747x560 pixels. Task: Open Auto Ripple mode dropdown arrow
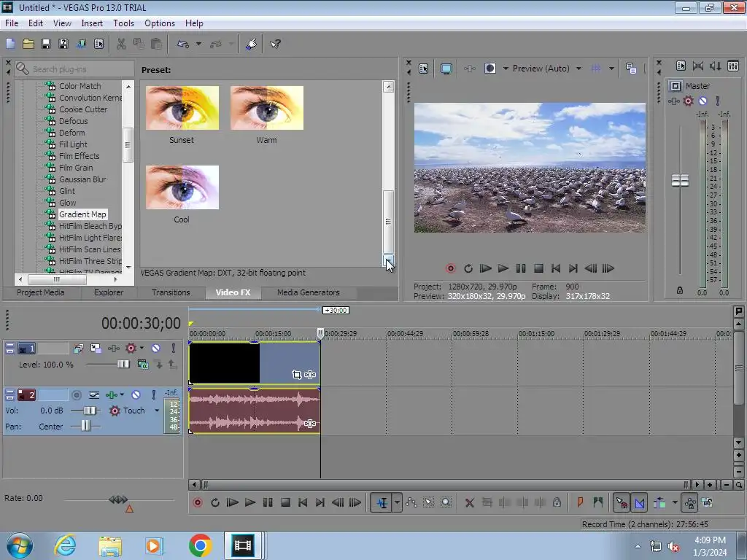tap(675, 502)
